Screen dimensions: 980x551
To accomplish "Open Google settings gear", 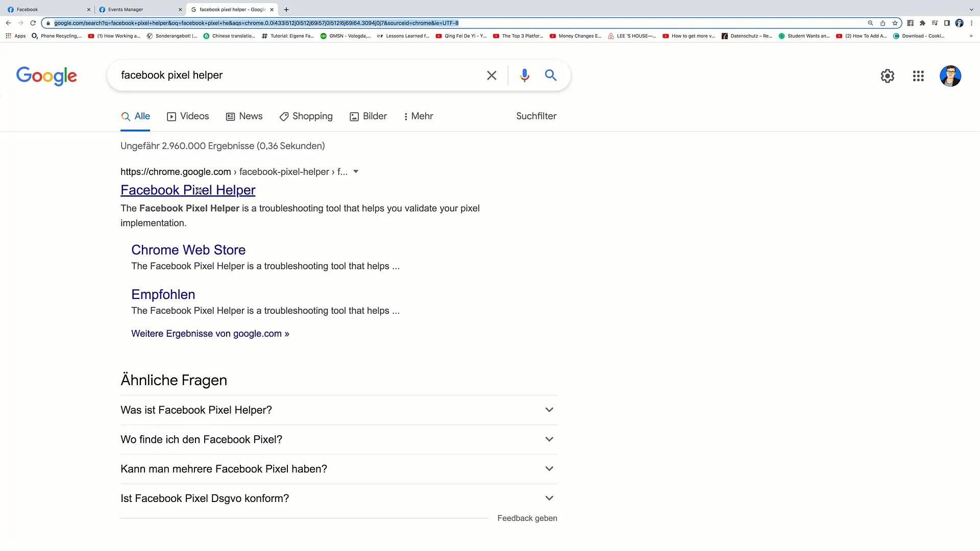I will (x=888, y=76).
